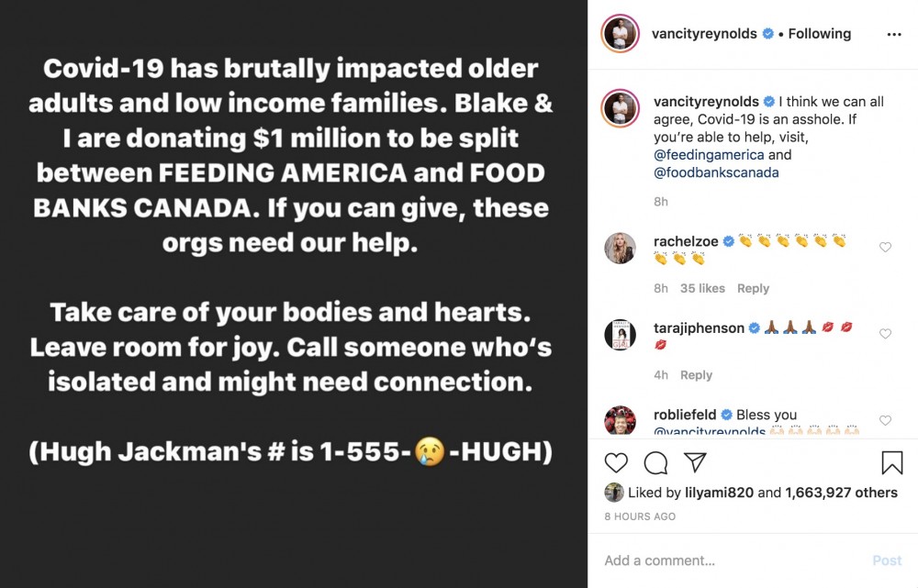Click tarajiphenson's avatar
918x588 pixels.
pos(620,335)
